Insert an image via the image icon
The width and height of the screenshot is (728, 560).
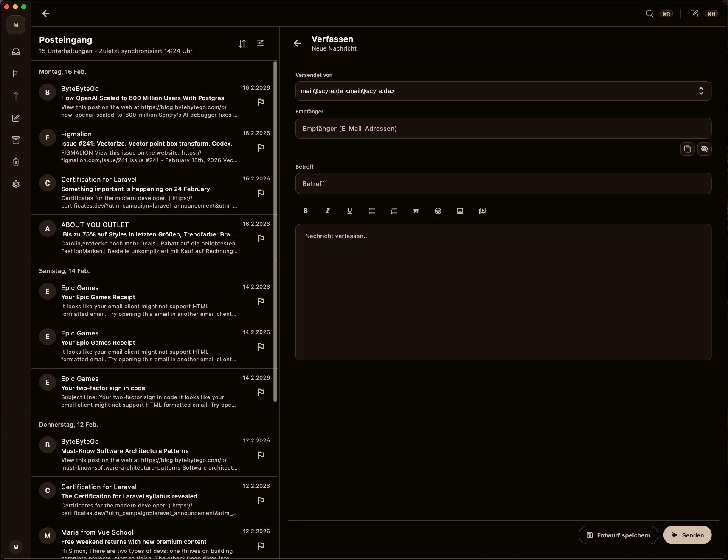pyautogui.click(x=460, y=211)
